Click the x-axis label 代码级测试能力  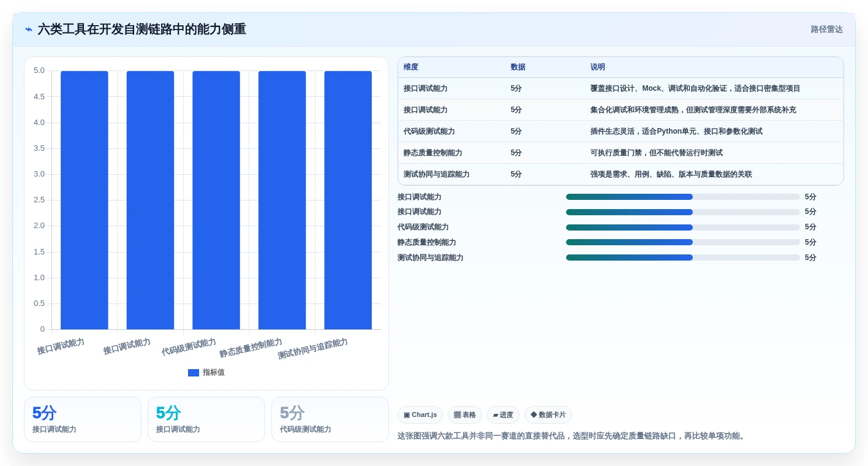pyautogui.click(x=189, y=347)
